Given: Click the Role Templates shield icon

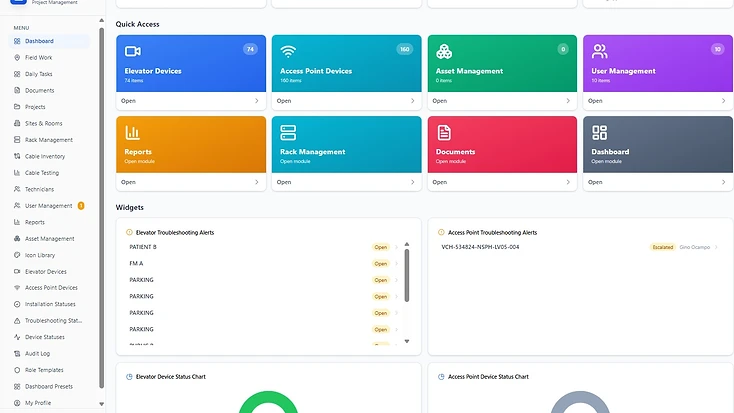Looking at the screenshot, I should point(17,370).
